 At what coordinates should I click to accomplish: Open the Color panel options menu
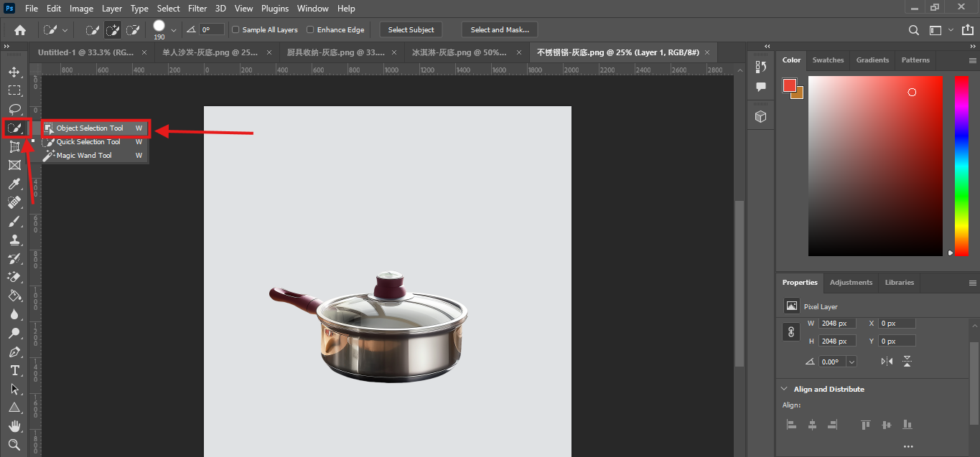click(972, 60)
